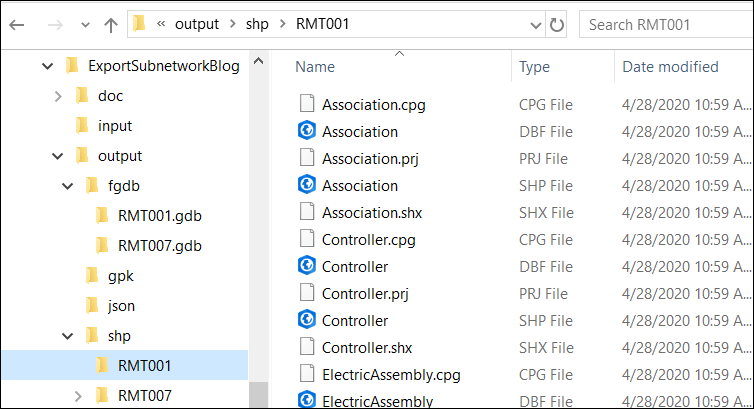Refresh the RMT001 folder view
This screenshot has width=754, height=409.
556,25
